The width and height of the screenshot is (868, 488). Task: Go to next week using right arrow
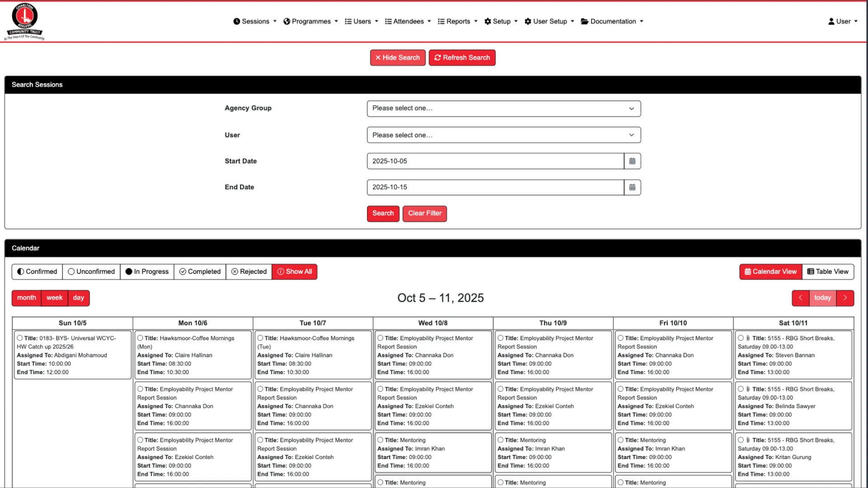[x=844, y=298]
